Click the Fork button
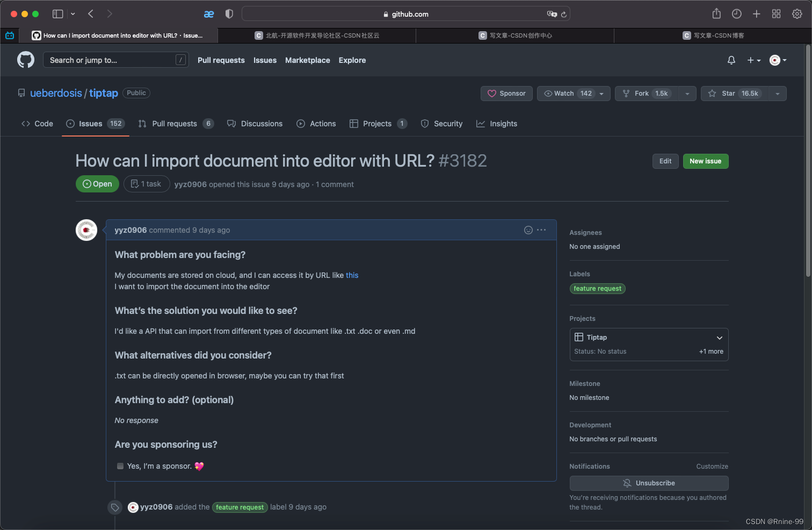This screenshot has height=530, width=812. (x=647, y=94)
